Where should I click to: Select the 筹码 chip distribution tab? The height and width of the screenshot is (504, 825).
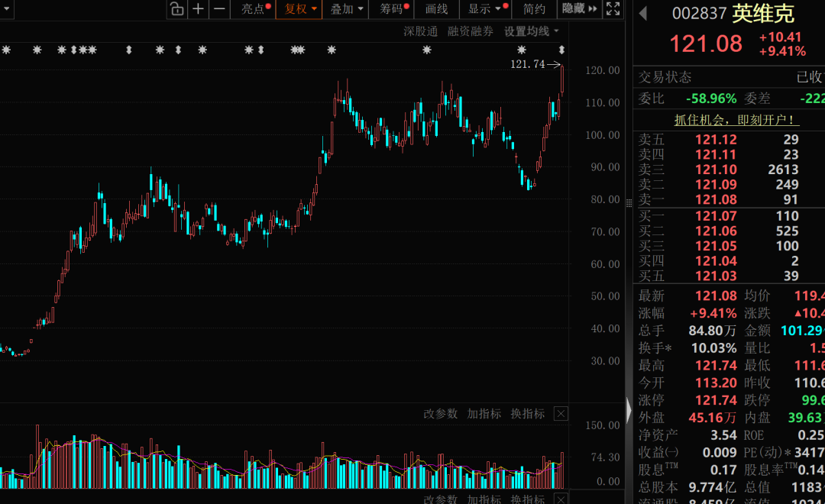[x=392, y=9]
